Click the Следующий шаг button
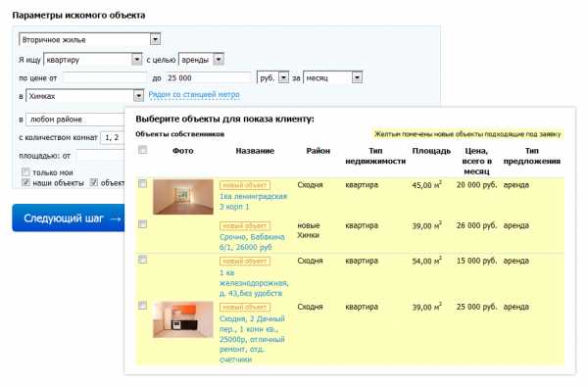 tap(69, 218)
